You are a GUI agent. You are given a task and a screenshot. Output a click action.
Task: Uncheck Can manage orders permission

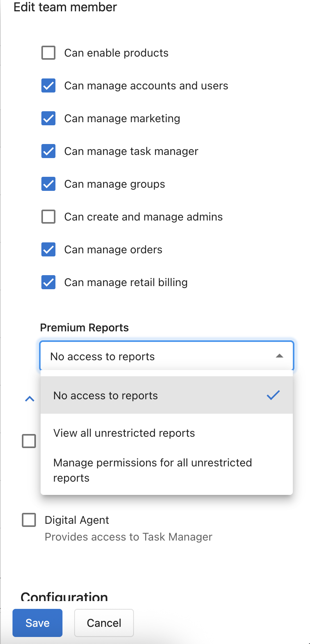[x=48, y=249]
